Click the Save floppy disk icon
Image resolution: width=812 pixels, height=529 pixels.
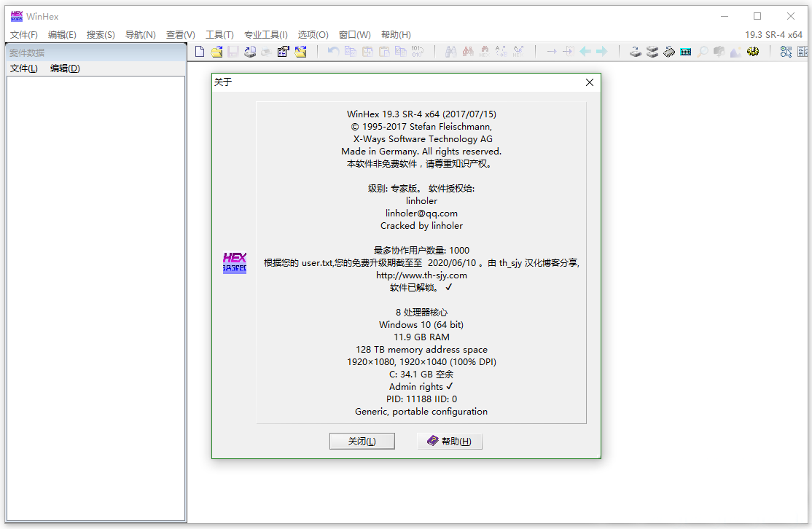point(233,51)
